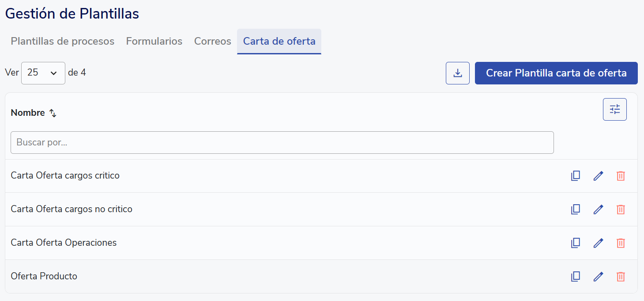Delete Carta Oferta cargos no critico
The height and width of the screenshot is (301, 644).
pos(621,210)
